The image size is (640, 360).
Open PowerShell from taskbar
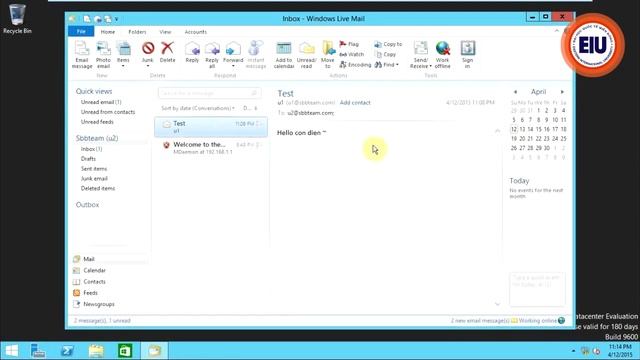67,351
